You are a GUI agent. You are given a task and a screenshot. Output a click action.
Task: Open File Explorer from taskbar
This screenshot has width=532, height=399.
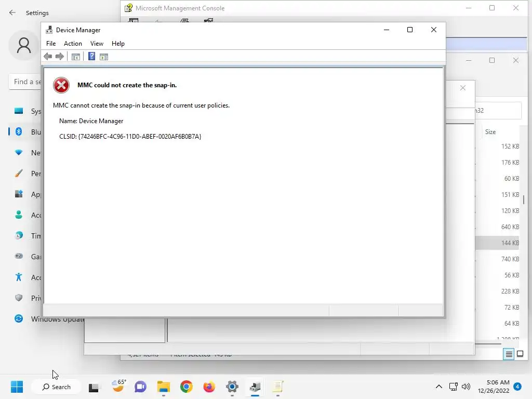164,387
